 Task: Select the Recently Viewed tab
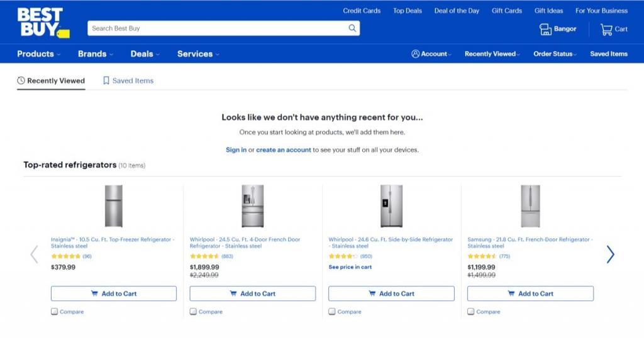point(51,81)
